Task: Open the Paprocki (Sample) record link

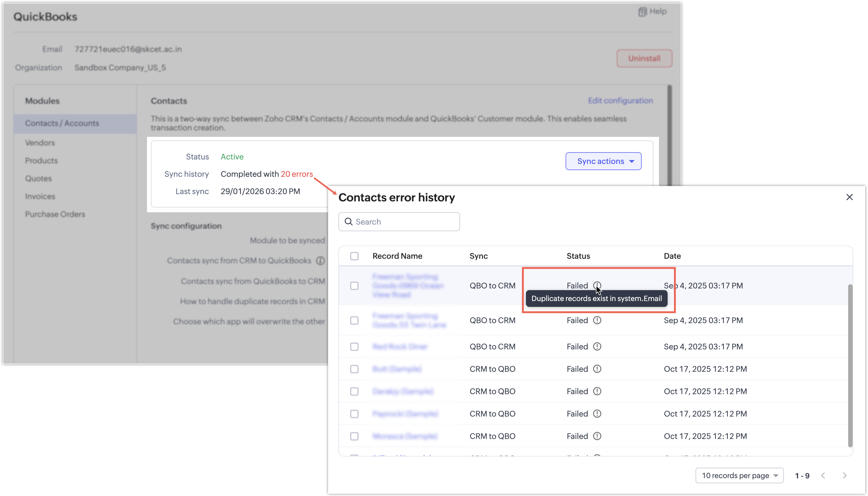Action: pyautogui.click(x=405, y=414)
